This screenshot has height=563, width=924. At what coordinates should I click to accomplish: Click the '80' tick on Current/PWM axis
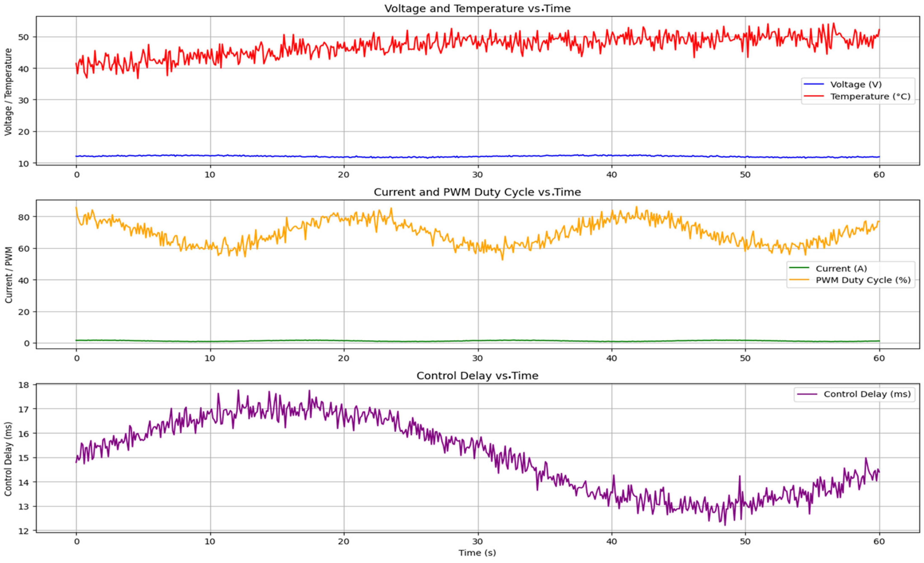coord(24,217)
